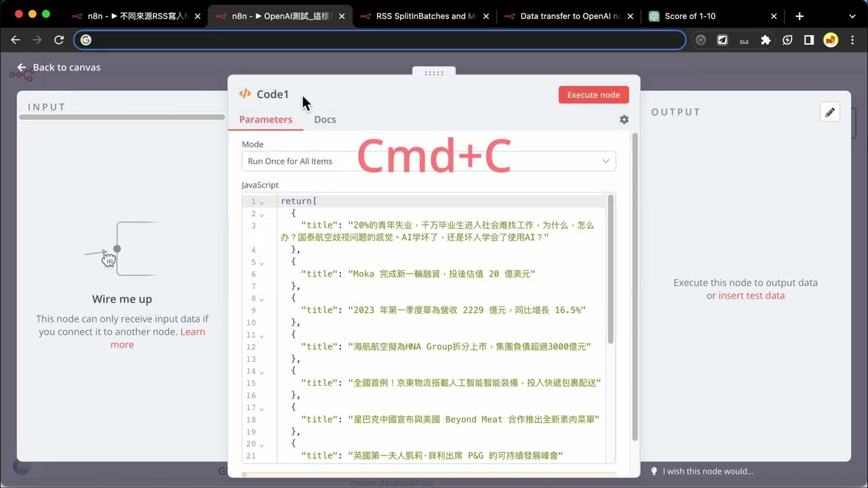Toggle the browser side panel icon
868x488 pixels.
[x=809, y=40]
